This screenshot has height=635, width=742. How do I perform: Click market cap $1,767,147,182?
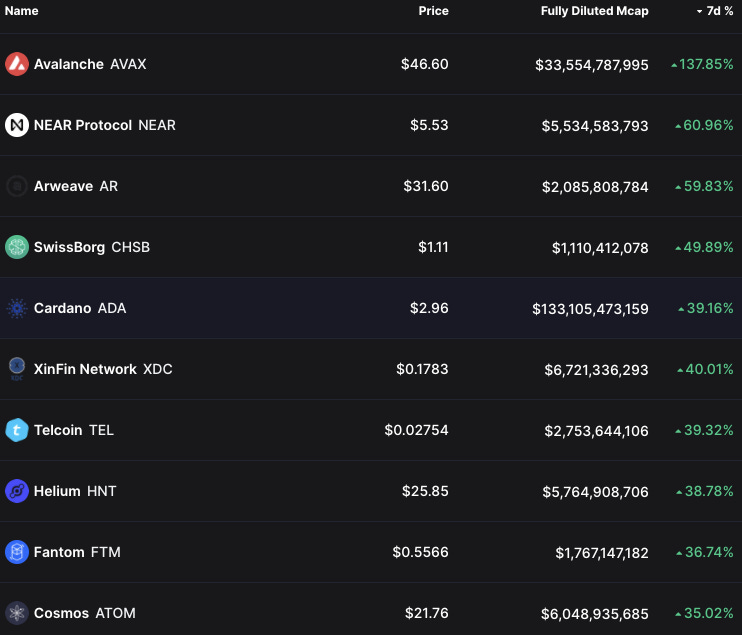[602, 553]
